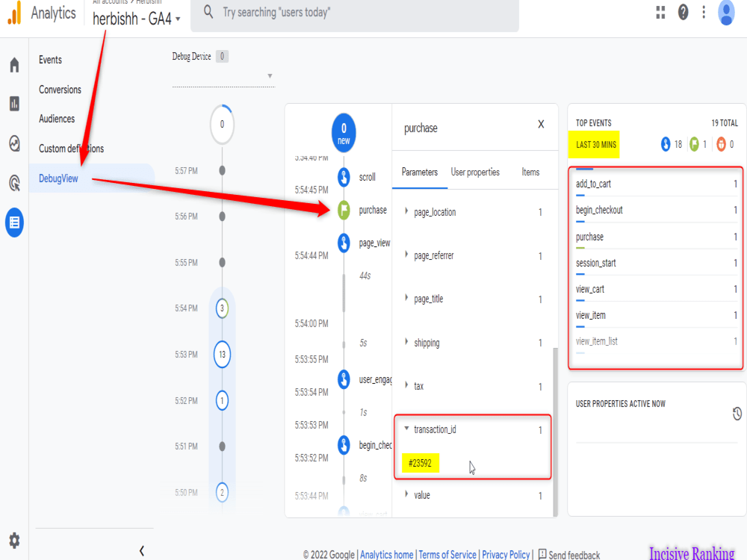Screen dimensions: 747x560
Task: Open the more options vertical dots
Action: [x=704, y=13]
